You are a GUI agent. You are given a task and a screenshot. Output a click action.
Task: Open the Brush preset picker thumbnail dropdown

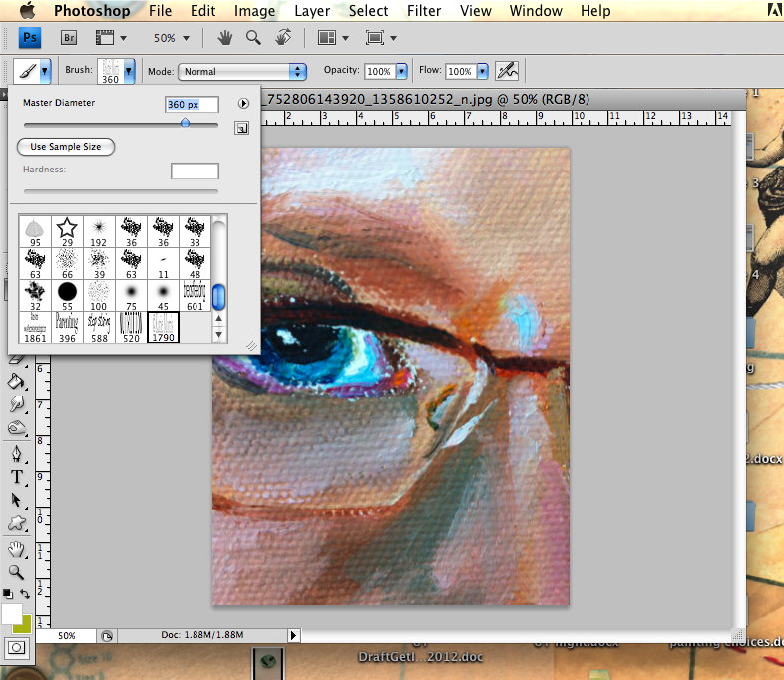[x=129, y=71]
